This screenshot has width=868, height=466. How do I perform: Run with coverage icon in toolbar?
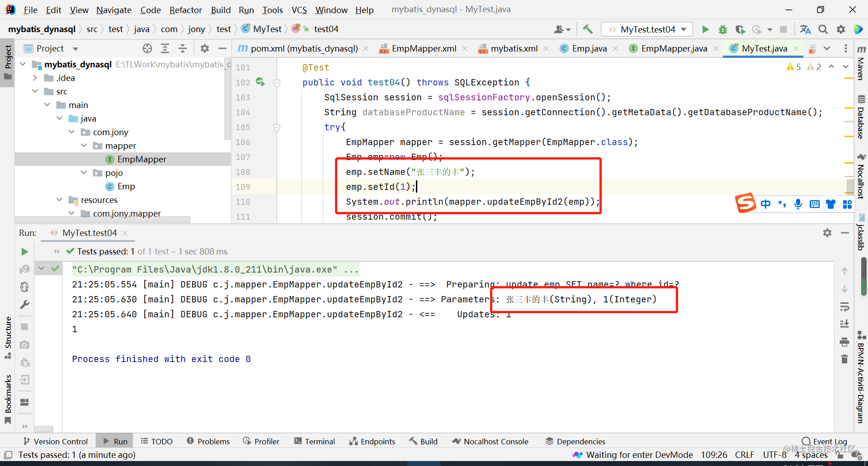point(740,29)
